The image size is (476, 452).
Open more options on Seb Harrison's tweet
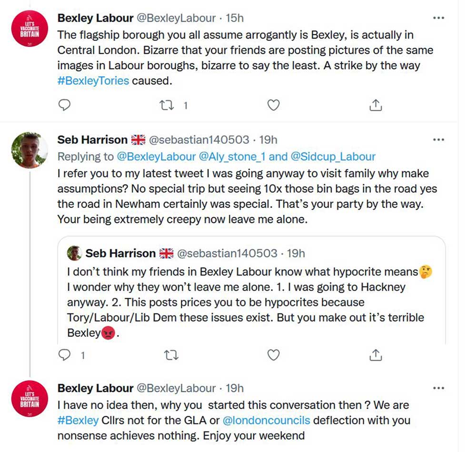click(438, 140)
